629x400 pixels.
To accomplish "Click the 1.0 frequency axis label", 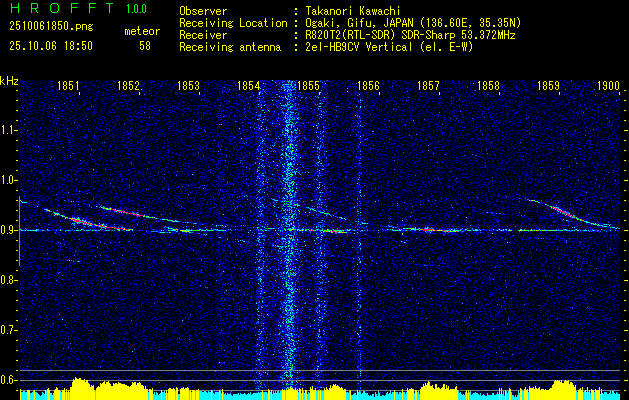I will (9, 180).
